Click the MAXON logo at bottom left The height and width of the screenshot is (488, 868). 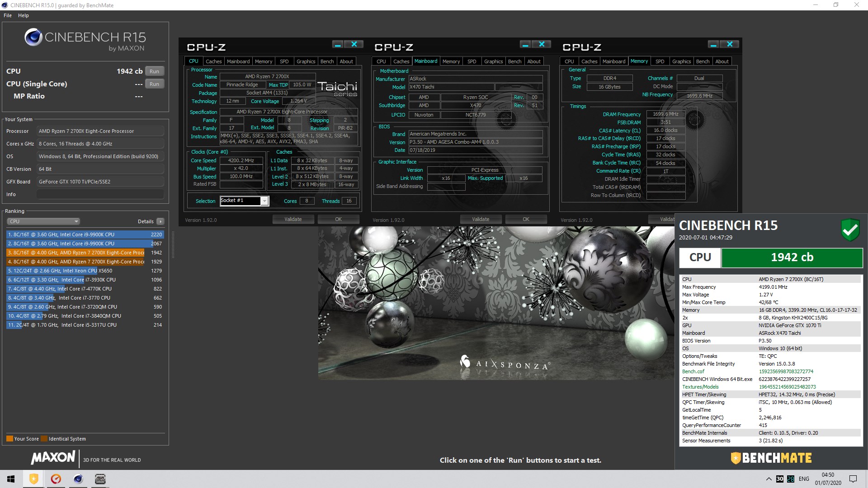point(53,458)
